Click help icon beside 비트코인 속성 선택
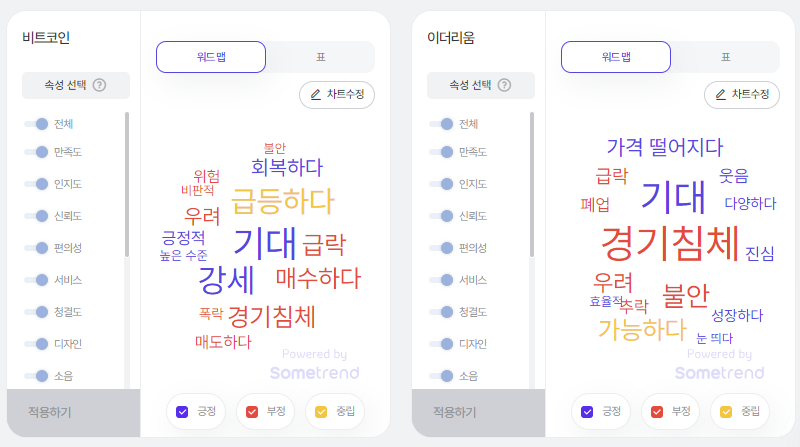The image size is (800, 447). (99, 85)
